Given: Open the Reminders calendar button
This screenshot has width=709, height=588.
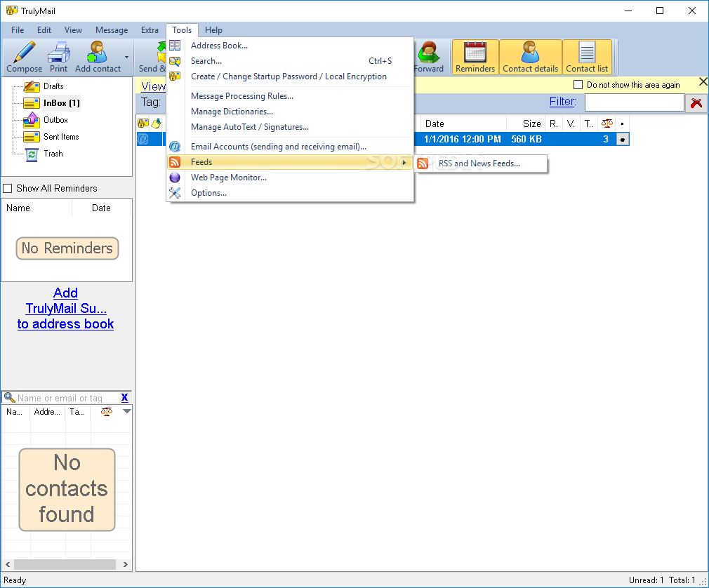Looking at the screenshot, I should click(475, 57).
